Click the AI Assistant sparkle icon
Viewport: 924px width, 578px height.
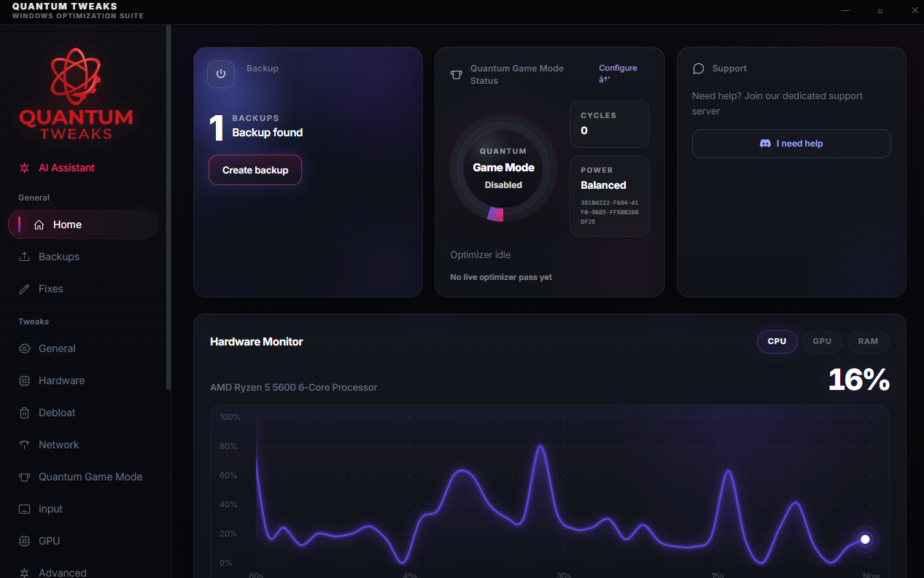coord(24,168)
